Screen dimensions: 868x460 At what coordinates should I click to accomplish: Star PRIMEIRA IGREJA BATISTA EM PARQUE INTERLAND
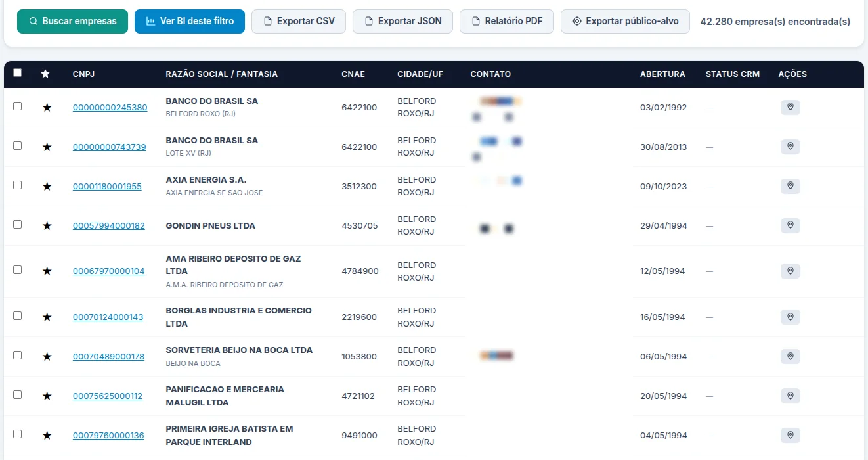tap(47, 435)
